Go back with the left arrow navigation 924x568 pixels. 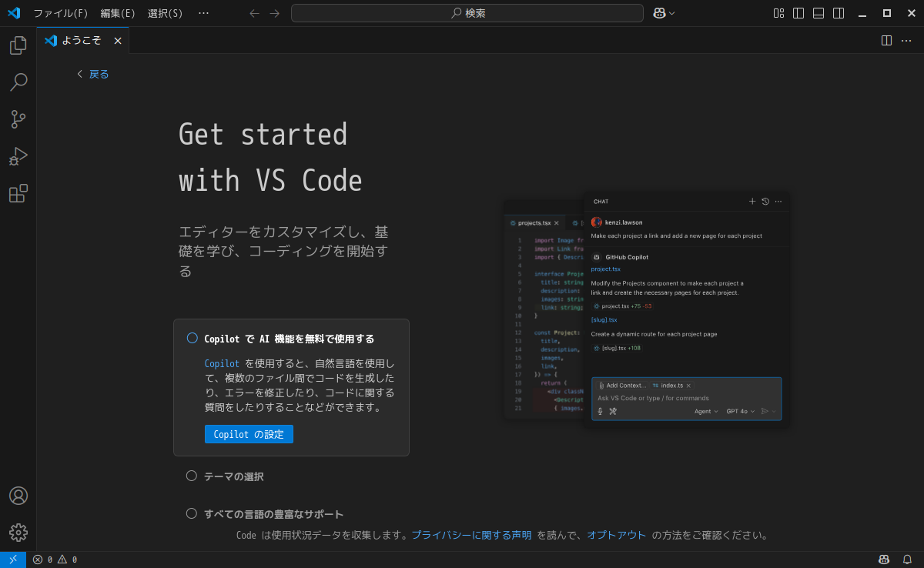[255, 13]
